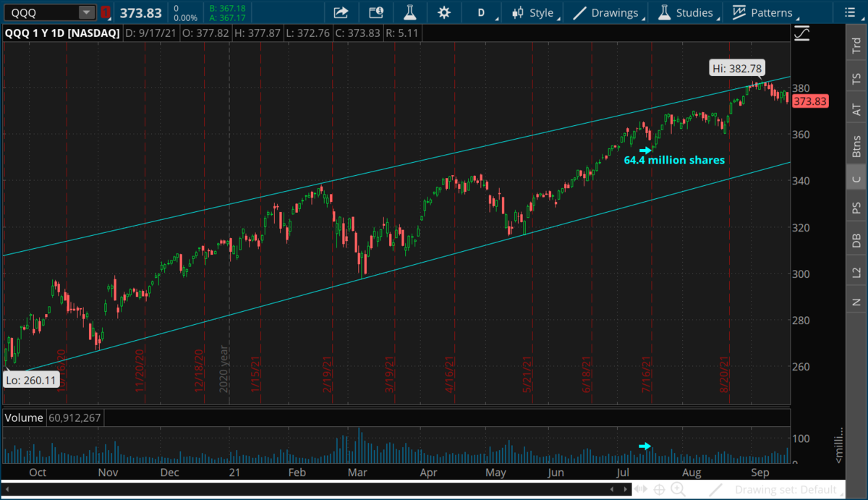Click the L: 372.76 low price readout

310,33
